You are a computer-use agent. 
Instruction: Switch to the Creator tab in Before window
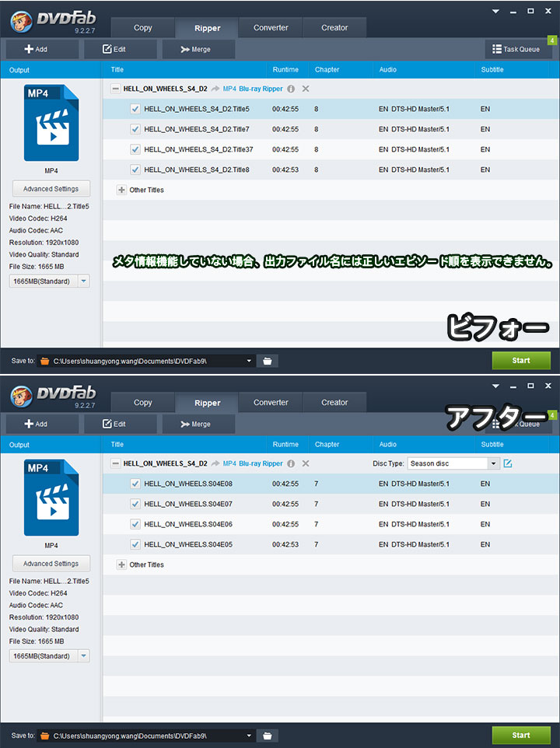[x=334, y=28]
